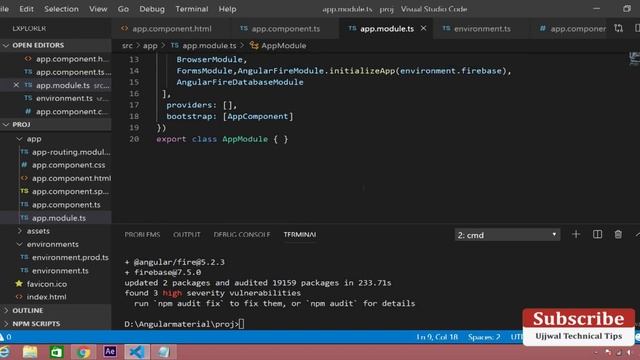Open the View menu
This screenshot has height=360, width=640.
tap(98, 9)
